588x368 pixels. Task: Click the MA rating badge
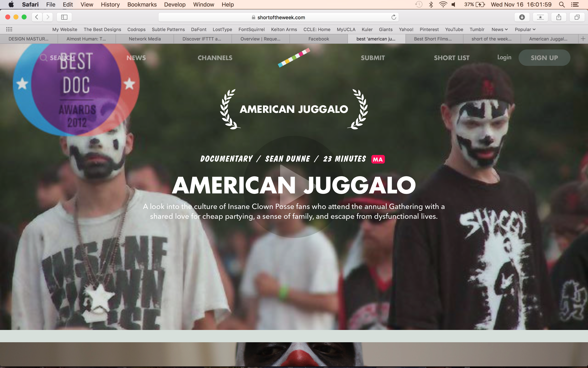point(378,159)
